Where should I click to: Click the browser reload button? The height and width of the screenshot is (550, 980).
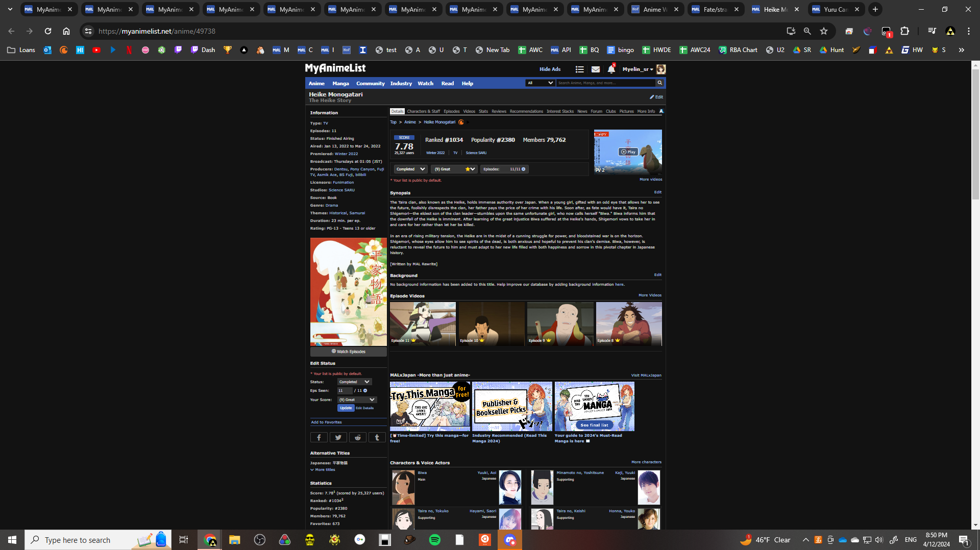(x=48, y=31)
